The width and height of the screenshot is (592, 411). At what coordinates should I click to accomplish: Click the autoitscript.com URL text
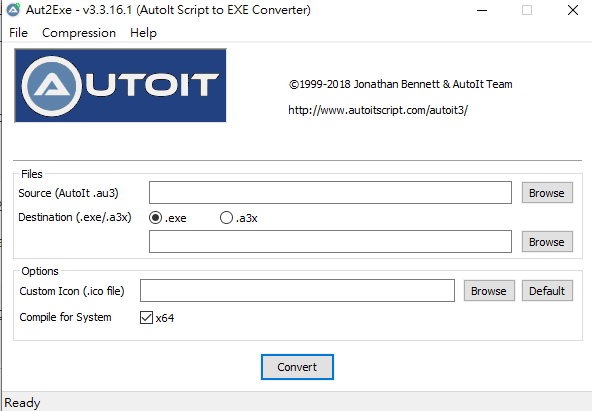[378, 110]
